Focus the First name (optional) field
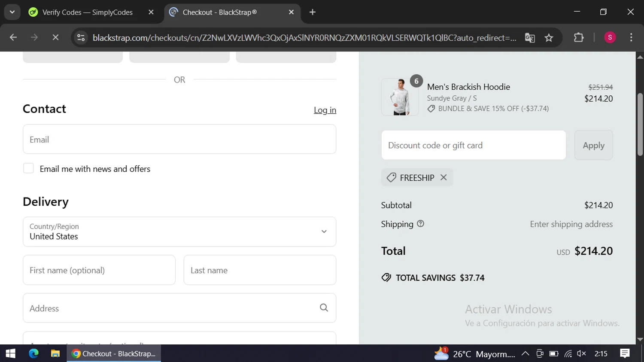The image size is (644, 362). 99,270
